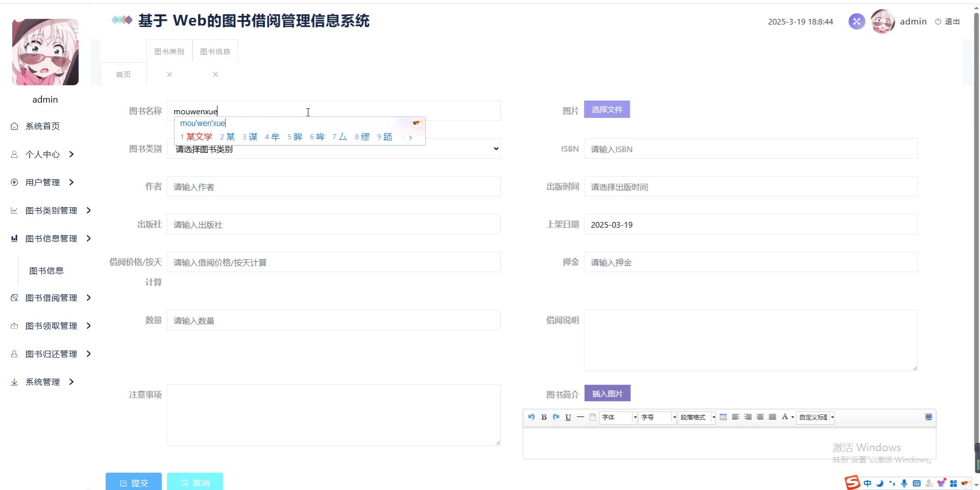Focus the 作者 author input field
This screenshot has width=980, height=490.
click(334, 186)
